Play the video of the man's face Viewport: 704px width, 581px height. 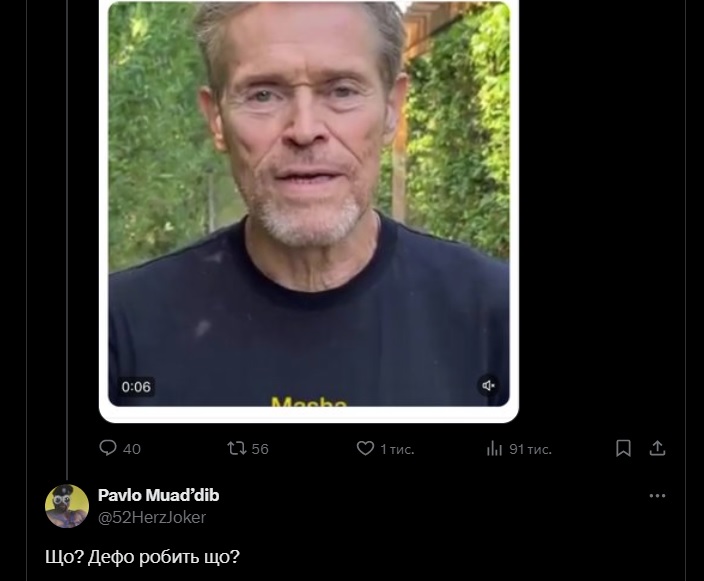pyautogui.click(x=308, y=200)
